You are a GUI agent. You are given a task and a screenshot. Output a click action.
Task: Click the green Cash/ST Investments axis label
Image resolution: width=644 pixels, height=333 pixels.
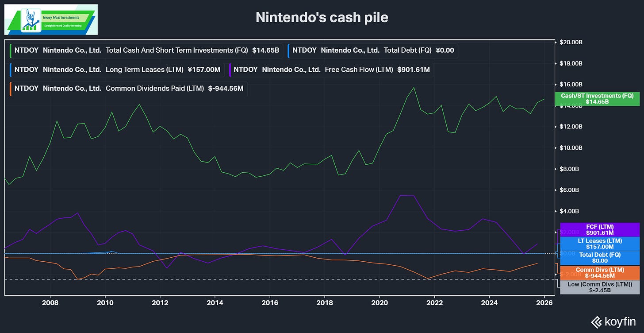coord(597,98)
